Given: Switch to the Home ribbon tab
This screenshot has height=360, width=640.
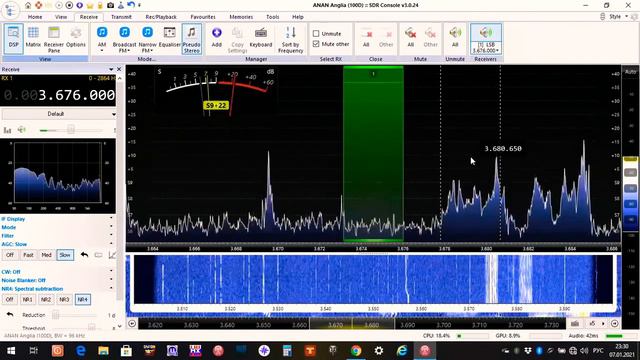Looking at the screenshot, I should click(x=35, y=17).
